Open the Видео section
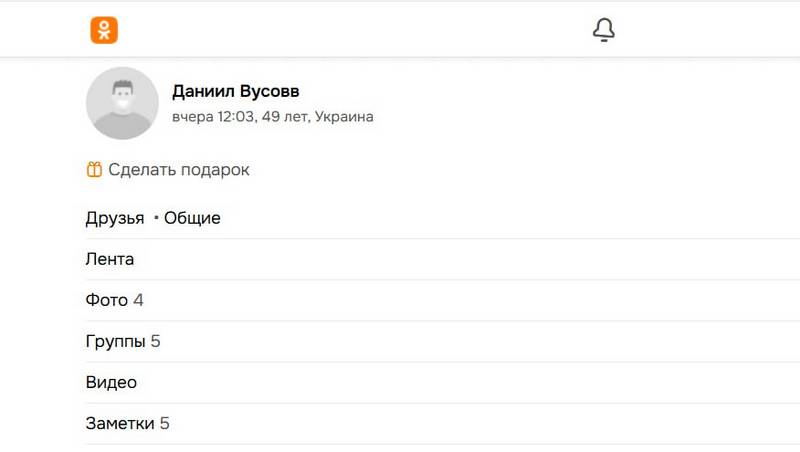 [x=111, y=382]
